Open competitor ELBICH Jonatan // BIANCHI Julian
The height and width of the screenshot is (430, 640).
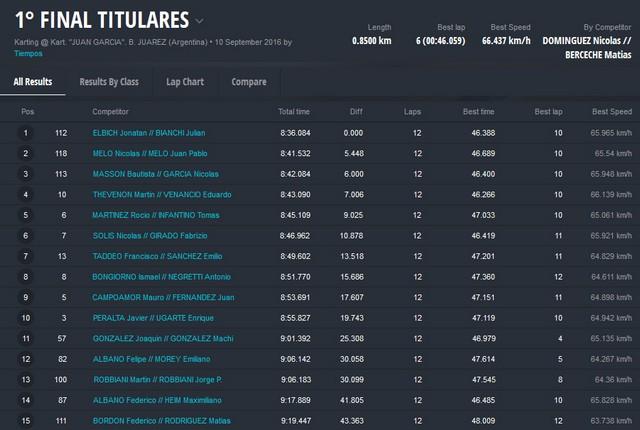[149, 133]
